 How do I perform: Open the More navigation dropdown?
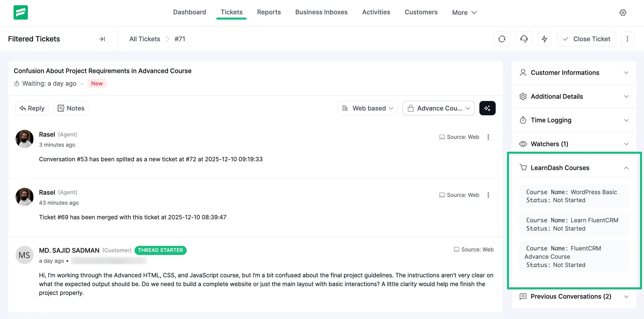tap(464, 12)
